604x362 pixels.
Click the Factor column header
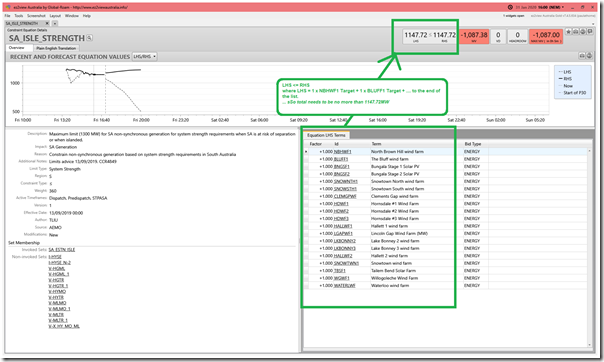(315, 144)
